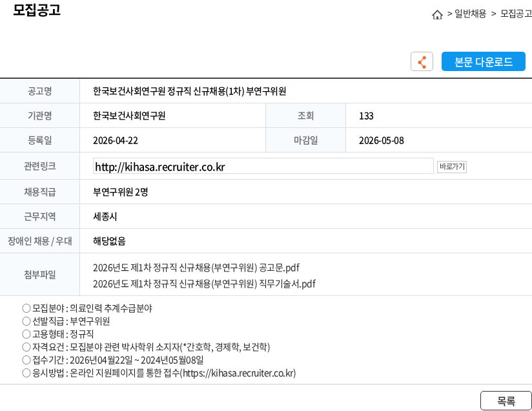This screenshot has height=411, width=532.
Task: Click the 조회 column label
Action: (x=305, y=116)
